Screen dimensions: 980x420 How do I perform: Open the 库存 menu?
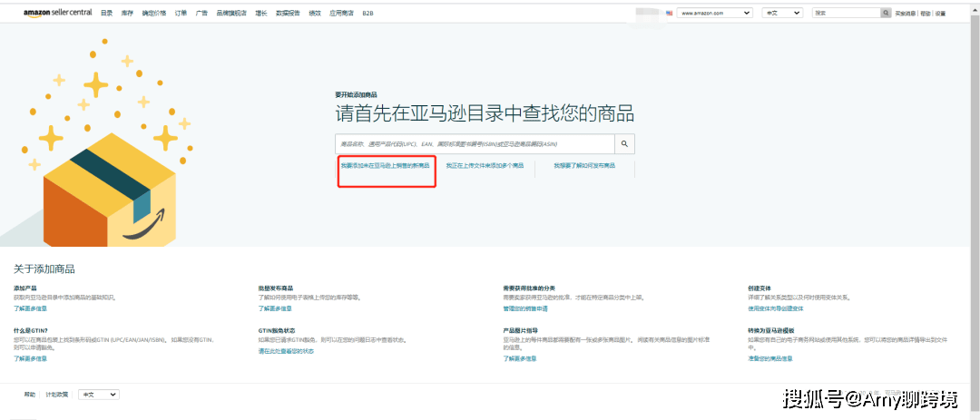coord(128,13)
